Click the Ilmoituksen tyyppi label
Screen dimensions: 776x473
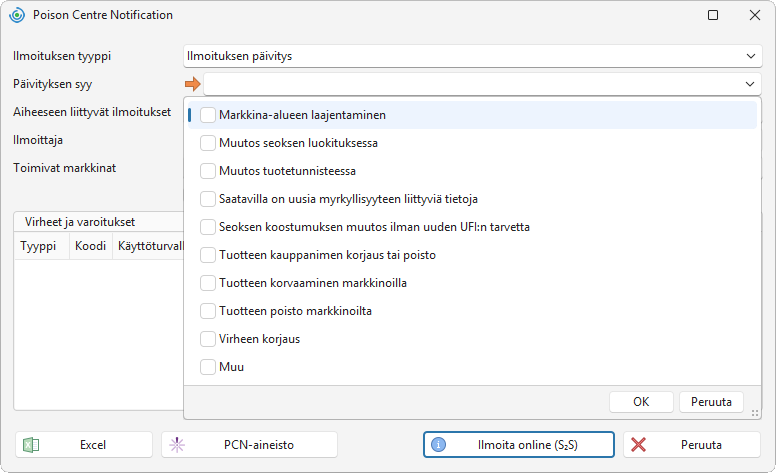(62, 56)
